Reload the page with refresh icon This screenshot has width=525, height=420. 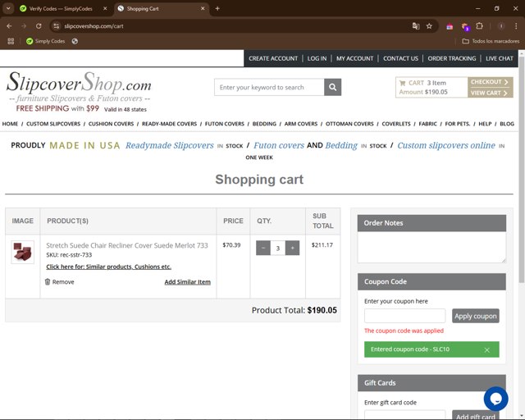point(39,26)
